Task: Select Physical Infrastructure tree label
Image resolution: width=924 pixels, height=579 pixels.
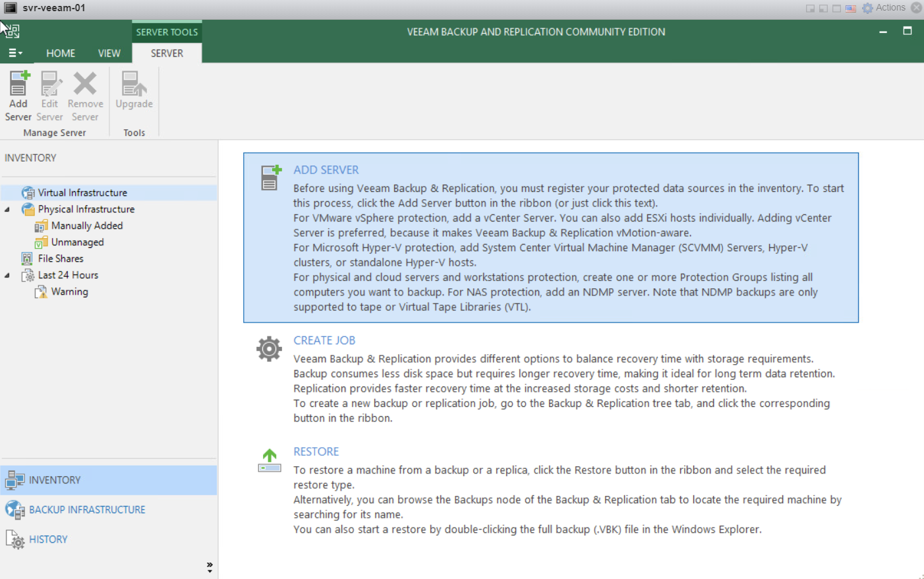Action: pos(86,209)
